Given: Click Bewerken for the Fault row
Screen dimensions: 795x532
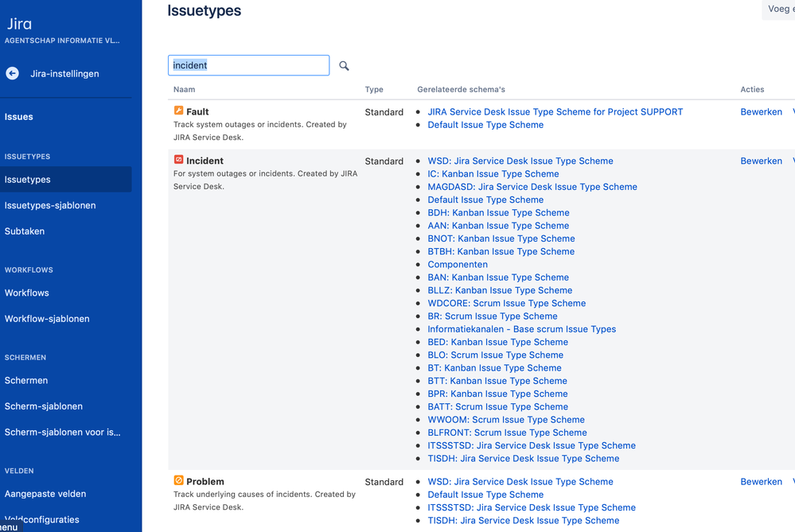Looking at the screenshot, I should (x=761, y=112).
